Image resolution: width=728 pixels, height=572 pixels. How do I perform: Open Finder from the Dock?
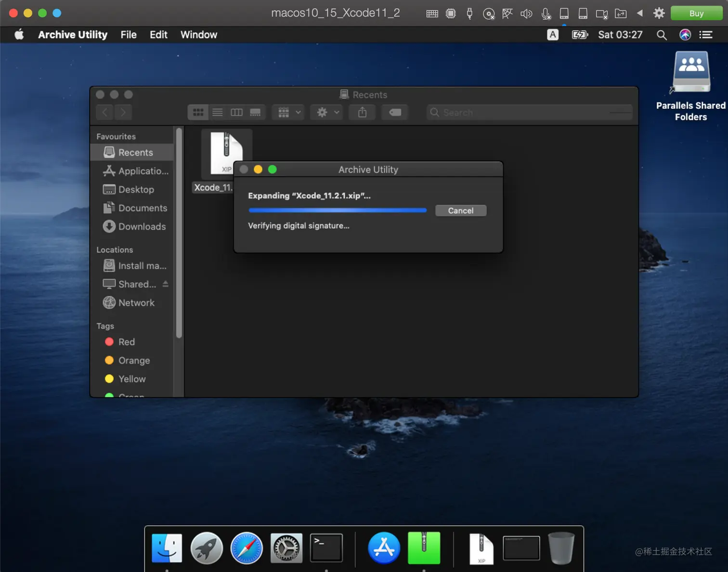click(x=167, y=548)
